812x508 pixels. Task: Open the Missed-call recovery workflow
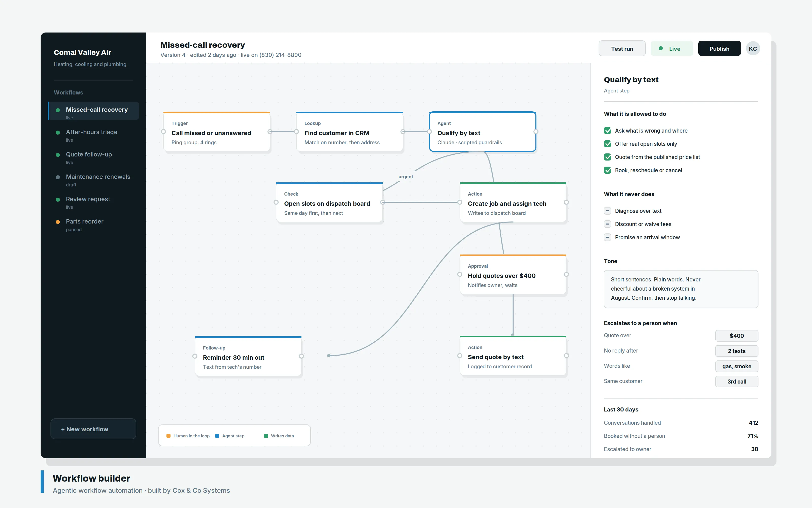pyautogui.click(x=94, y=111)
